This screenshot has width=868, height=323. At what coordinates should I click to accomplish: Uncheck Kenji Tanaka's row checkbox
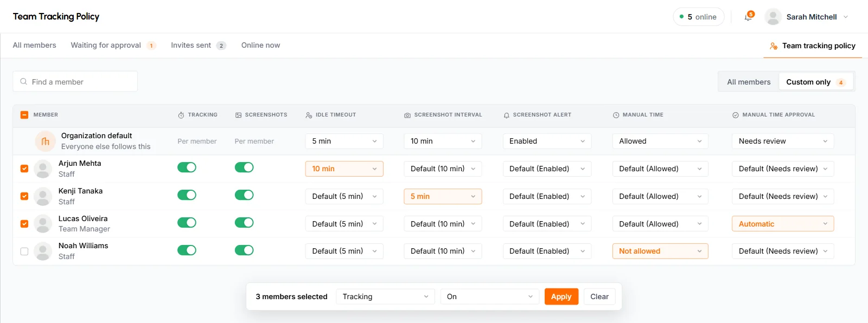pyautogui.click(x=24, y=196)
